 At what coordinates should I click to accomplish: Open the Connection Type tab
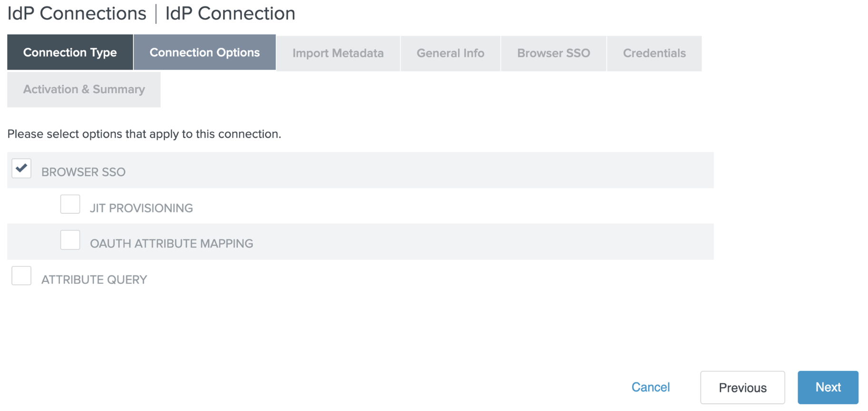(x=70, y=52)
